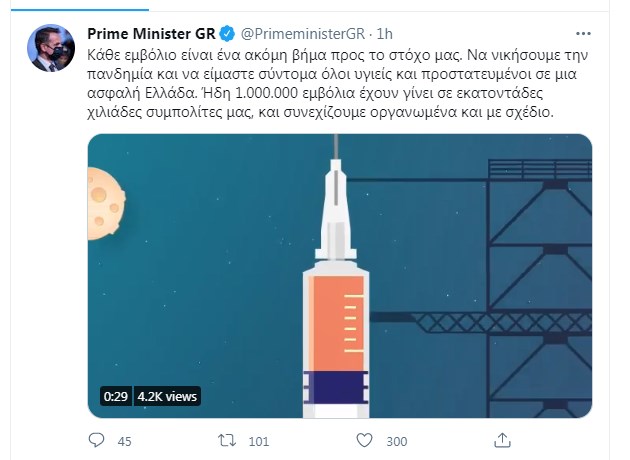
Task: Click the moon in the video thumbnail
Action: [x=106, y=203]
